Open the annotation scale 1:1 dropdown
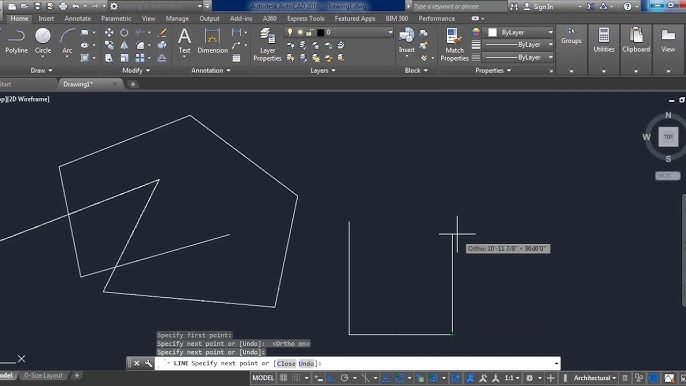This screenshot has width=686, height=386. [511, 378]
